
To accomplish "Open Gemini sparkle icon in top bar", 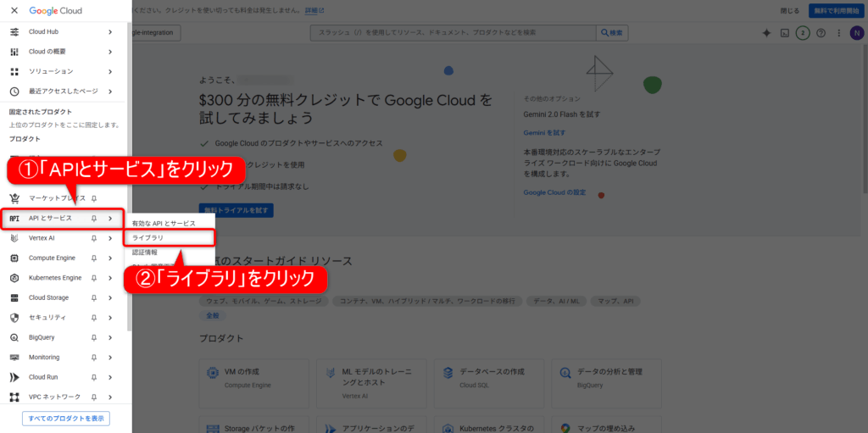I will point(766,33).
